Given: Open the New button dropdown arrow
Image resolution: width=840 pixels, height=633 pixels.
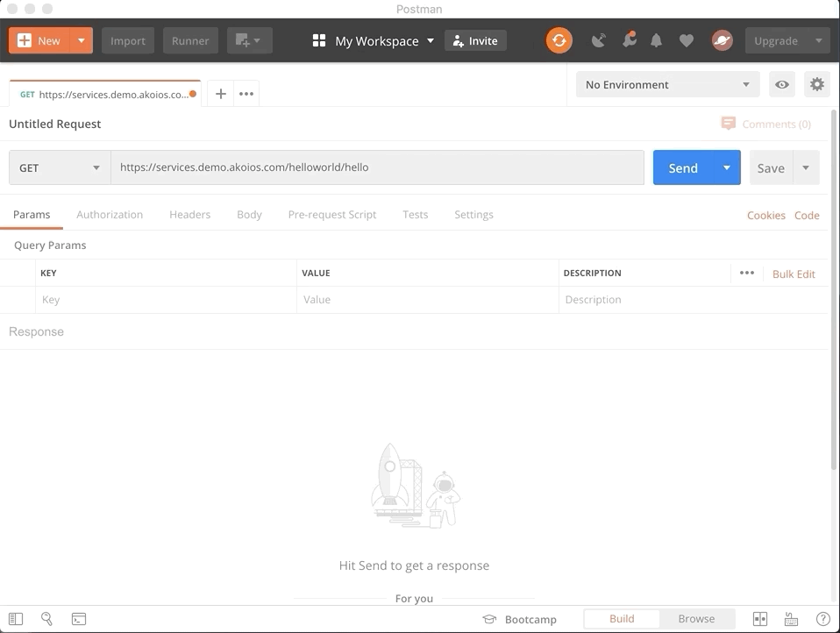Looking at the screenshot, I should click(x=82, y=40).
